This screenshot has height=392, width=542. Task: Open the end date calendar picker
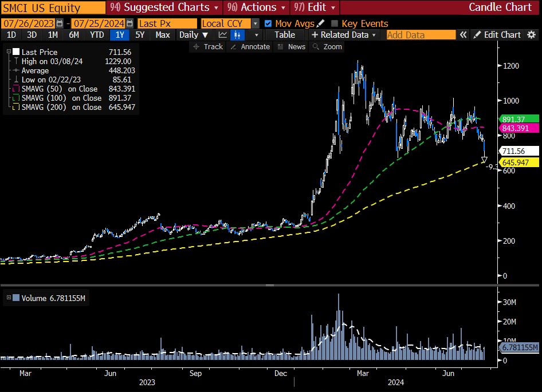(129, 23)
